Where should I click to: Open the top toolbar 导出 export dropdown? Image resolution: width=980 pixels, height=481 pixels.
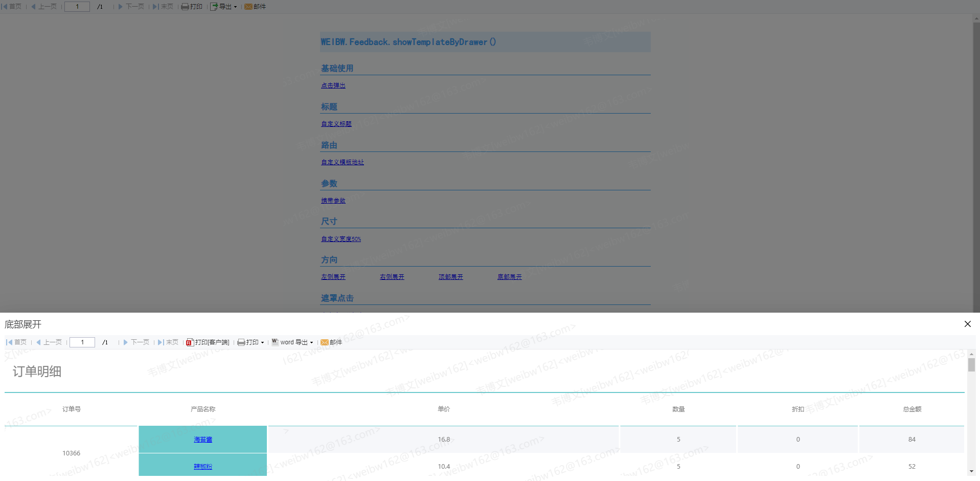[x=224, y=7]
